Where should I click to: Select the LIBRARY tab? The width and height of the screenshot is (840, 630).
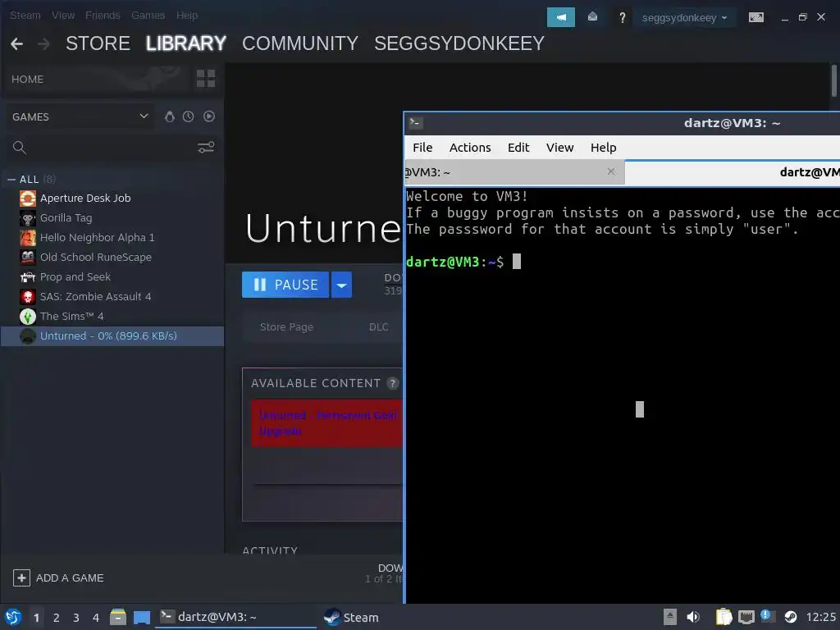[186, 43]
